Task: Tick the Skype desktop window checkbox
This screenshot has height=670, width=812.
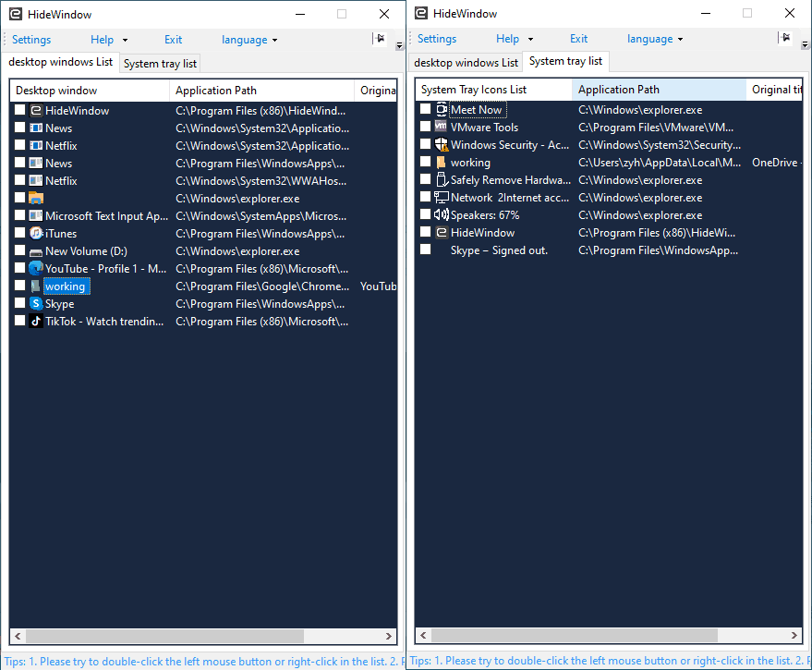Action: tap(19, 302)
